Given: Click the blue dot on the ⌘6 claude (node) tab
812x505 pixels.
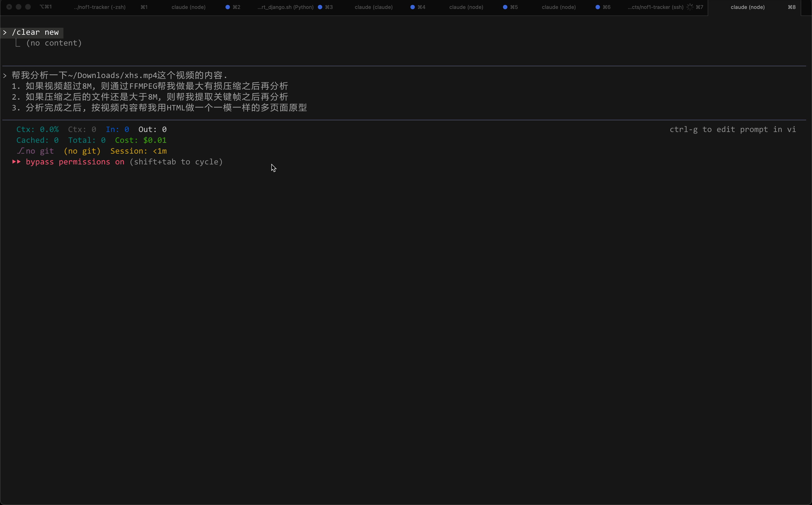Looking at the screenshot, I should [x=598, y=7].
